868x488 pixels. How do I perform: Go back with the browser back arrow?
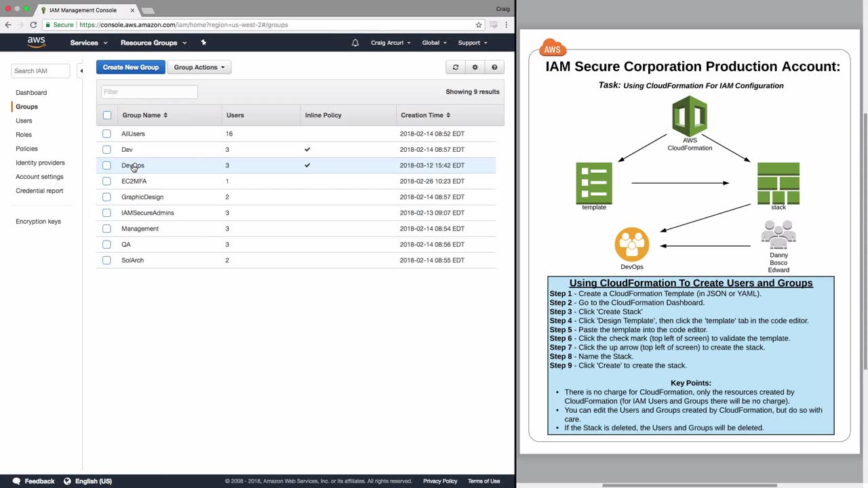(x=8, y=24)
